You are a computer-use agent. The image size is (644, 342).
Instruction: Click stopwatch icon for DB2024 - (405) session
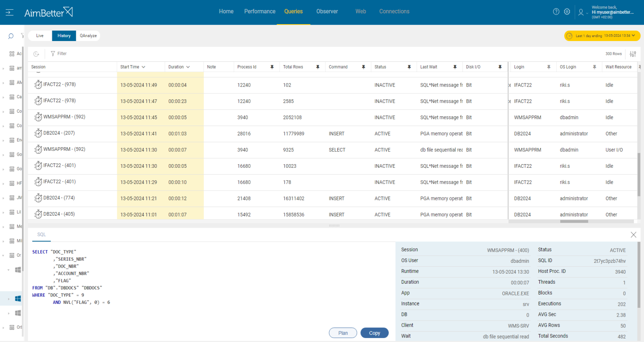click(x=38, y=214)
